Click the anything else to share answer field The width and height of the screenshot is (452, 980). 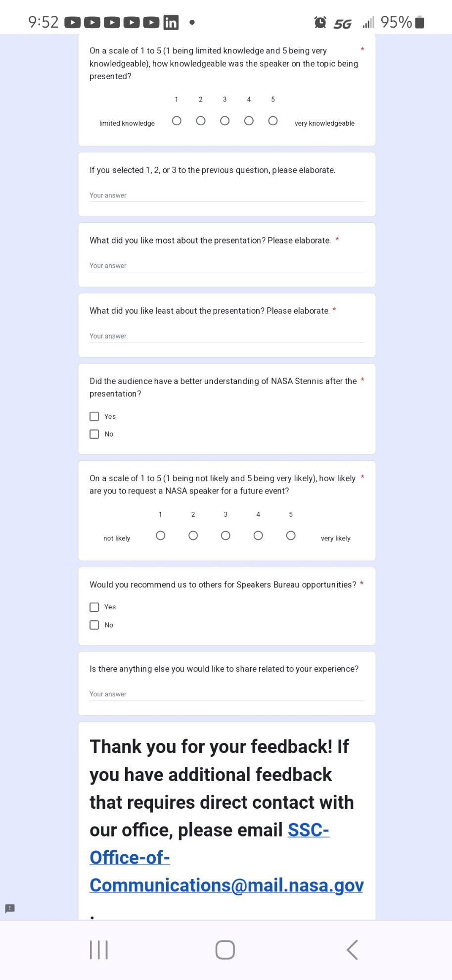pyautogui.click(x=226, y=694)
